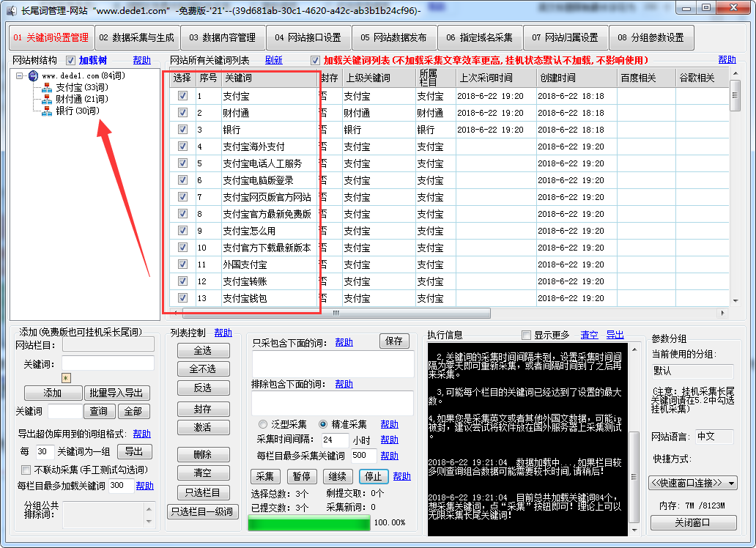
Task: Switch to 06 指定域名采集 tab
Action: [480, 37]
